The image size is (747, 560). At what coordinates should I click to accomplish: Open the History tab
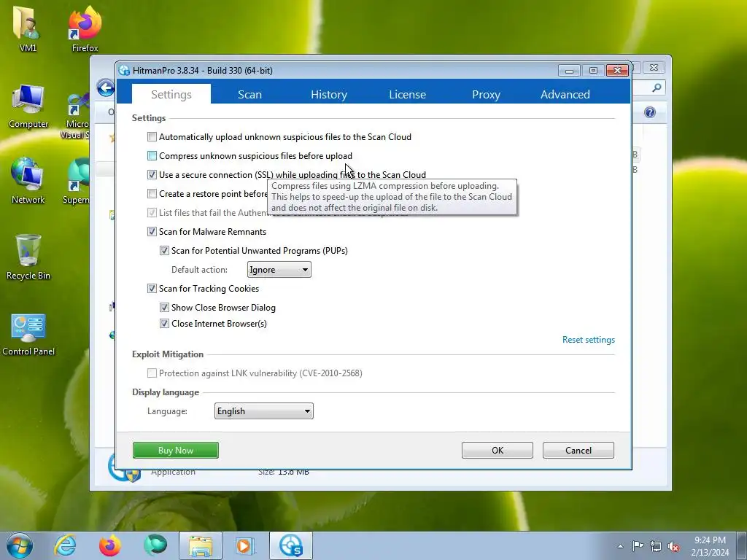point(329,94)
